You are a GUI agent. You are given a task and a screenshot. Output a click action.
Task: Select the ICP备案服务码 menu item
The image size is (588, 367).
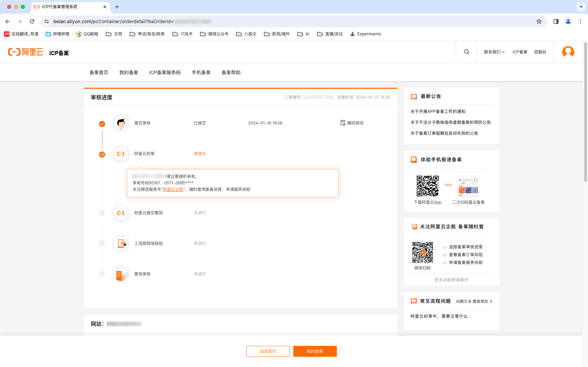coord(165,72)
